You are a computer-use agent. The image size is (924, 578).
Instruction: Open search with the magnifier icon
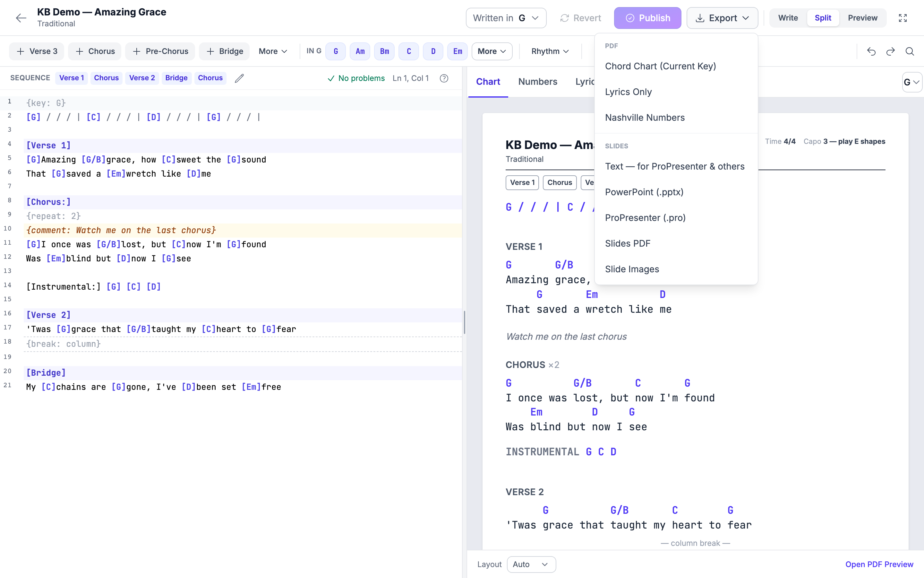(x=910, y=51)
